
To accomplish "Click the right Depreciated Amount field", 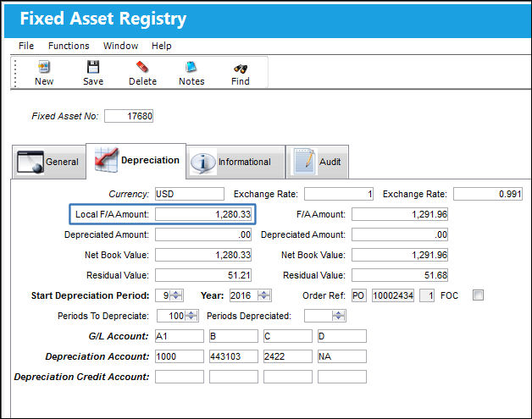I will point(400,234).
